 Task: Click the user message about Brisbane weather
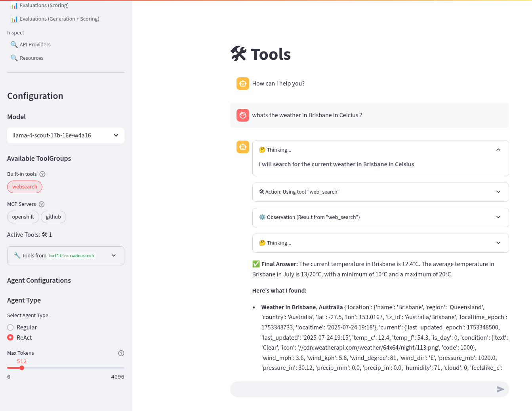(x=307, y=115)
